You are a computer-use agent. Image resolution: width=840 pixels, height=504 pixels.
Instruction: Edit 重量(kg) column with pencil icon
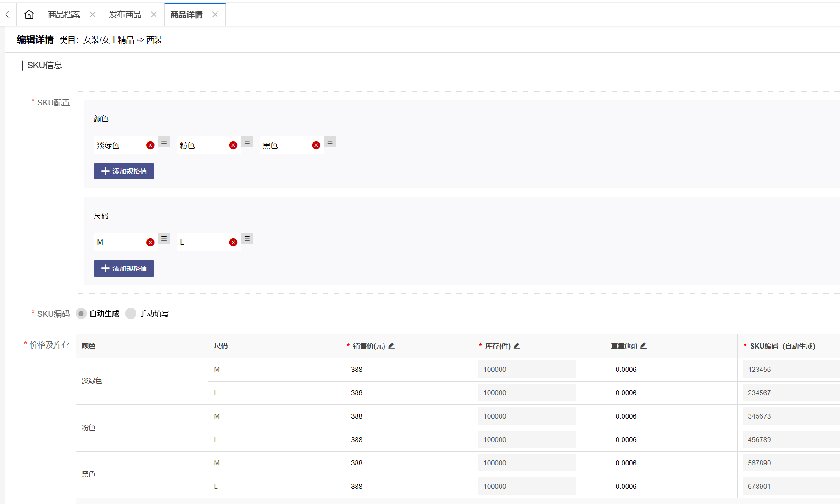(644, 346)
